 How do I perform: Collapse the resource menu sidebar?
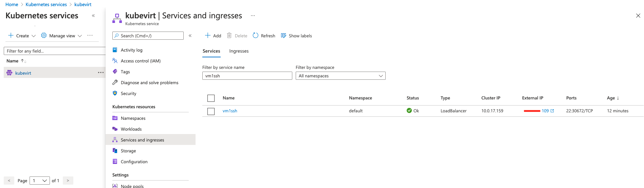click(x=190, y=36)
